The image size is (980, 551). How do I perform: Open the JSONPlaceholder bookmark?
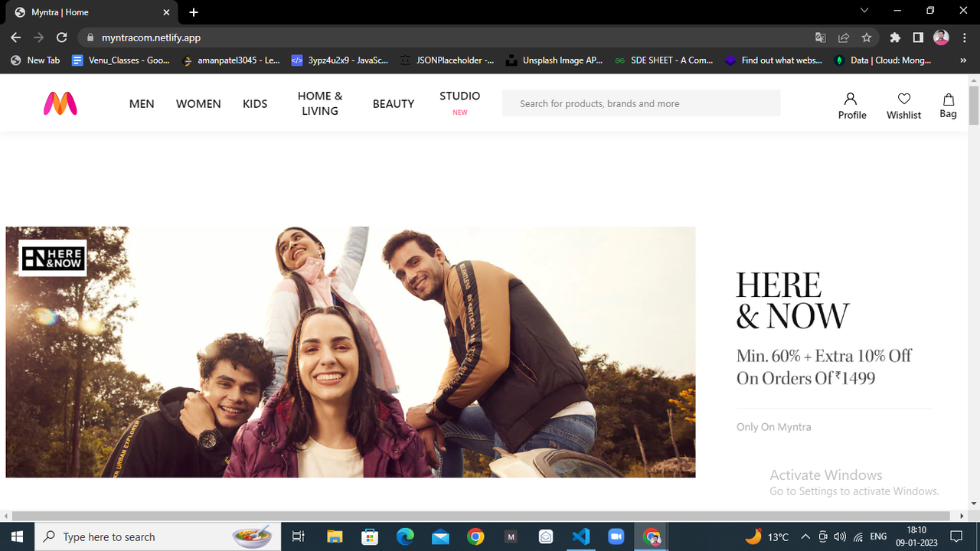(x=449, y=60)
